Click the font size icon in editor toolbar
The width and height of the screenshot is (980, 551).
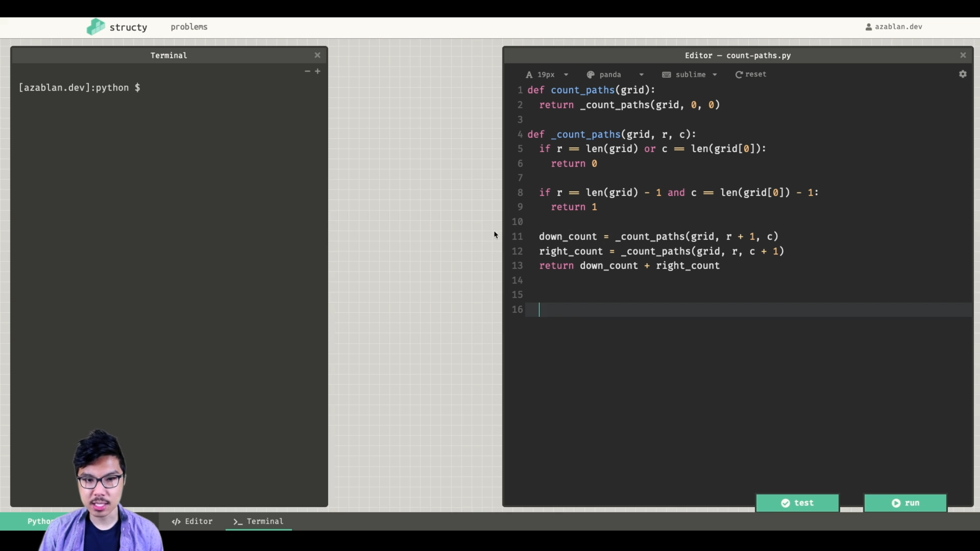[x=529, y=74]
